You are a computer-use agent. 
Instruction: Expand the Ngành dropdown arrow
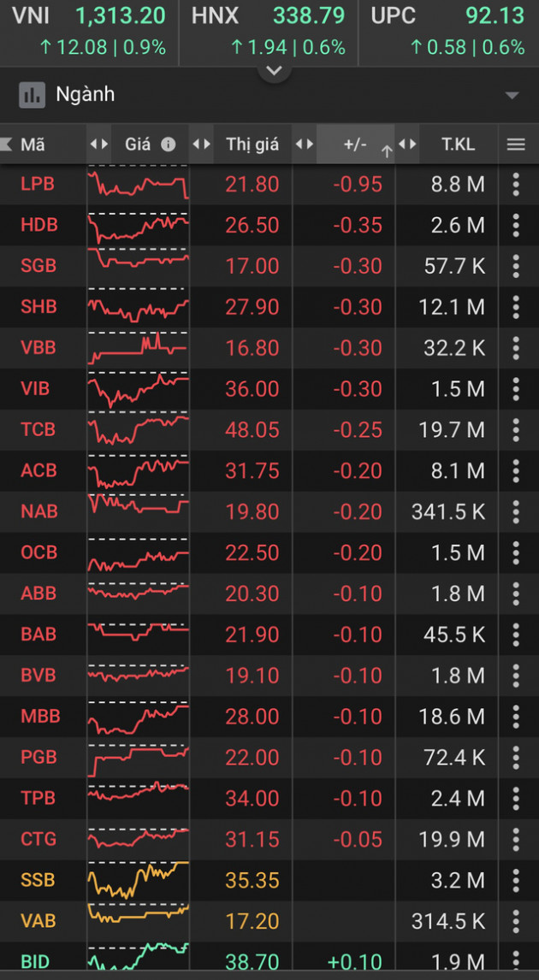coord(512,95)
